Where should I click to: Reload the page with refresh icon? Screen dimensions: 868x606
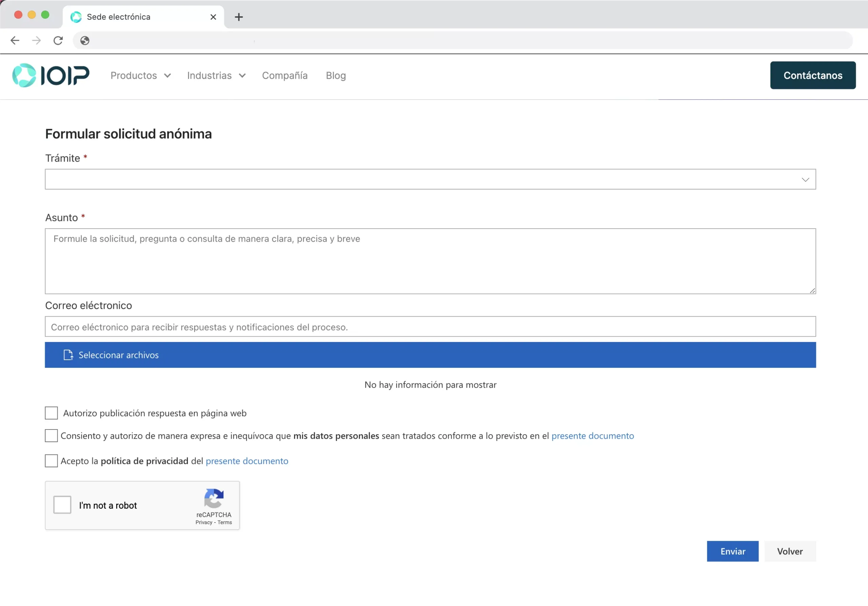pos(58,40)
